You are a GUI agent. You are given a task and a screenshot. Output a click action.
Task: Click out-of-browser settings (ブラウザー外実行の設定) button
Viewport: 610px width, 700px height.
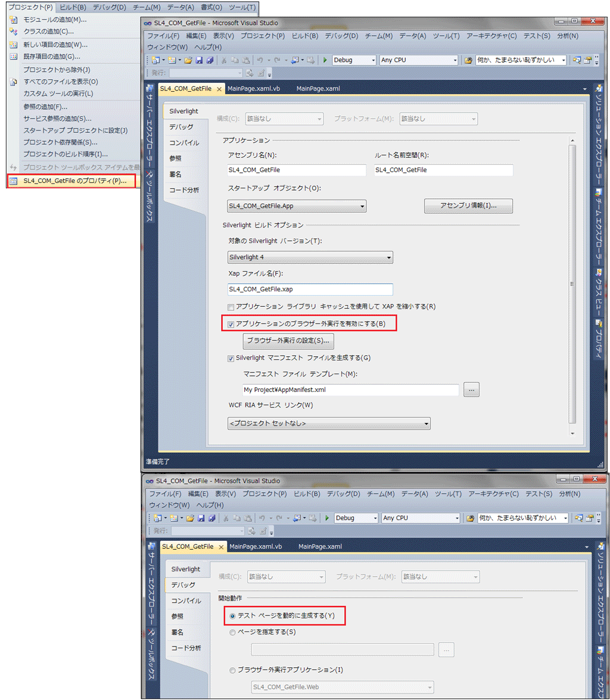tap(288, 341)
